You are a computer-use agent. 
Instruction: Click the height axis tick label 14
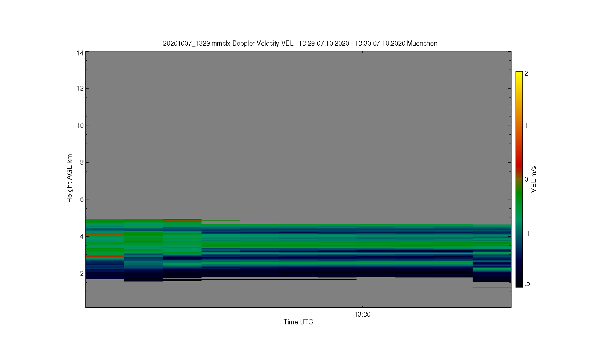[80, 53]
